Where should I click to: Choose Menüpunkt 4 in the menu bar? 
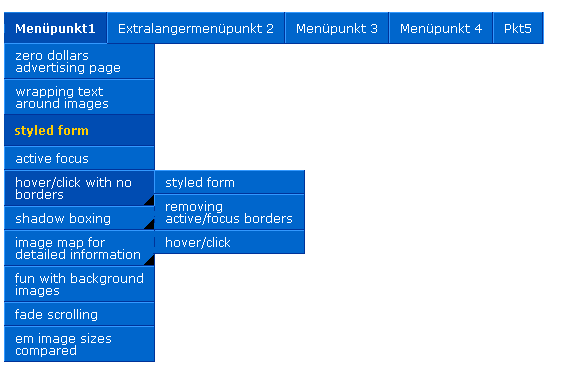tap(441, 28)
